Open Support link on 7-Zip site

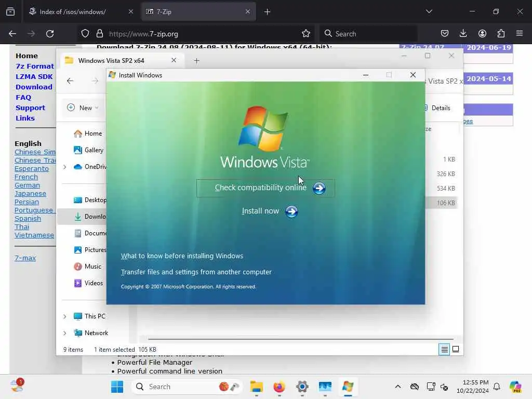pos(30,108)
